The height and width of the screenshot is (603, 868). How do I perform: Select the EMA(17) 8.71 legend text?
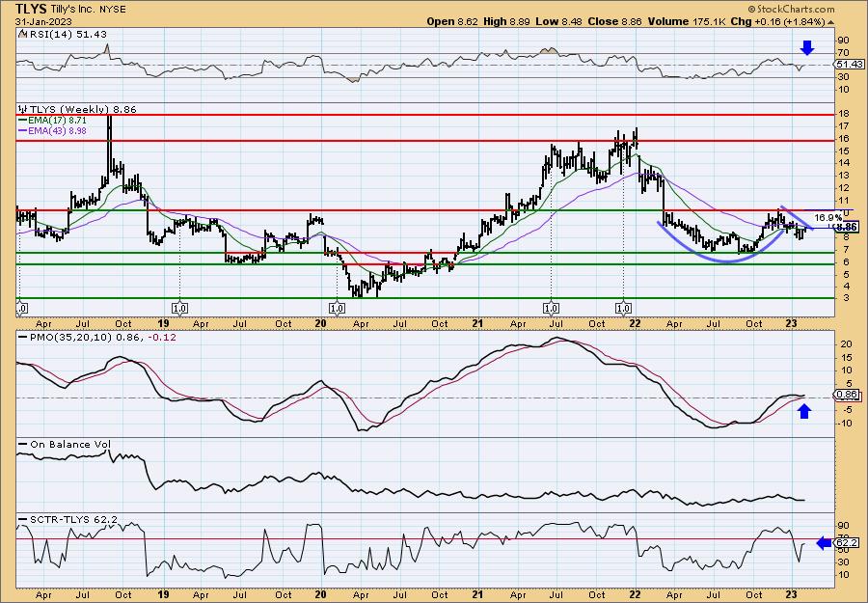coord(58,121)
